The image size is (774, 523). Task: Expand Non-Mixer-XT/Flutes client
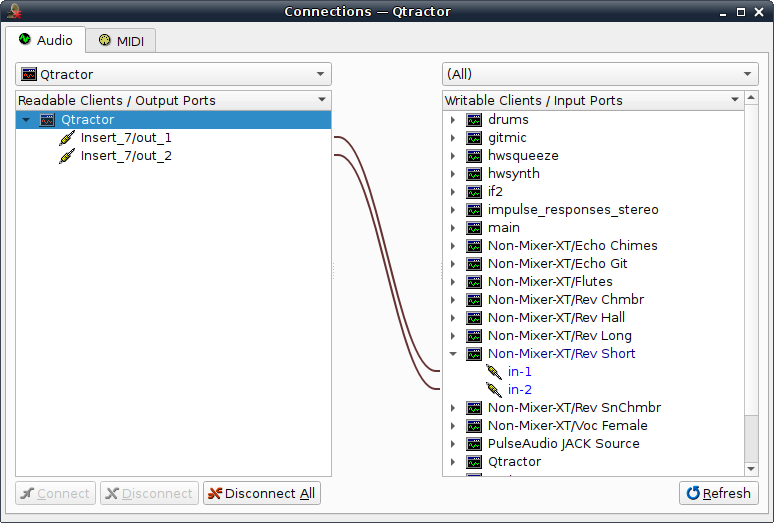[453, 282]
